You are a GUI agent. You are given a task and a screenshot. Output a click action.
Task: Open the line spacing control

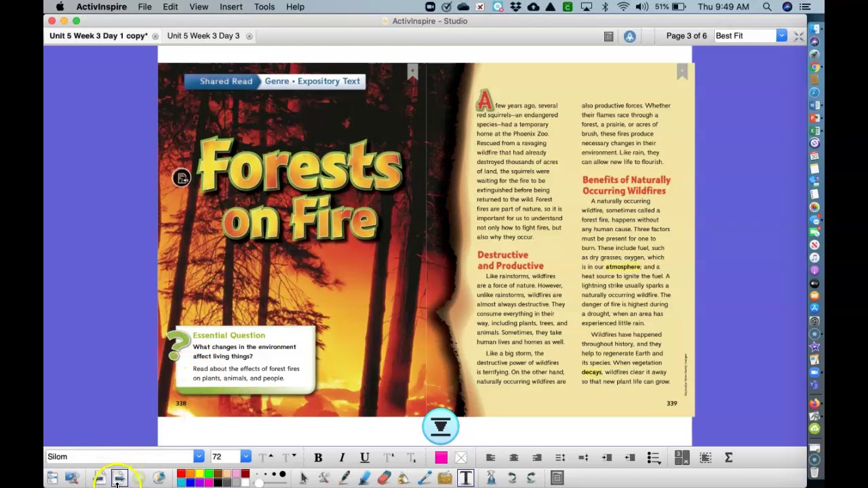[560, 457]
